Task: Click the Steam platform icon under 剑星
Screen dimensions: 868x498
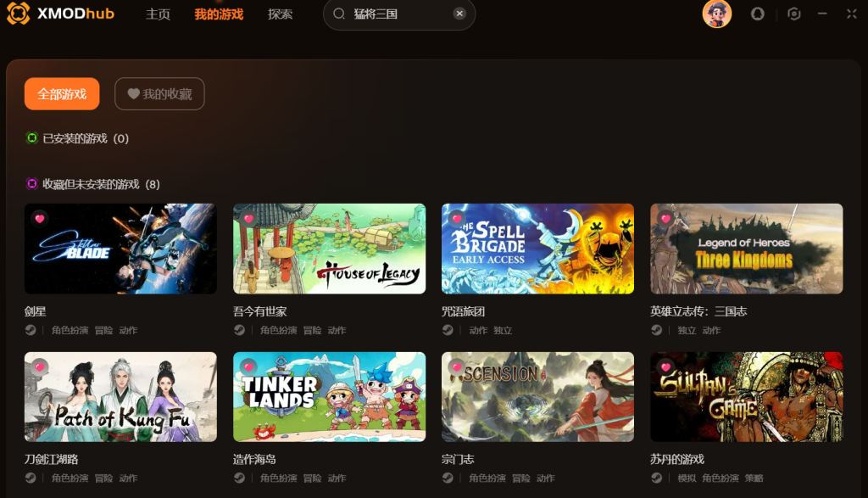Action: click(31, 330)
